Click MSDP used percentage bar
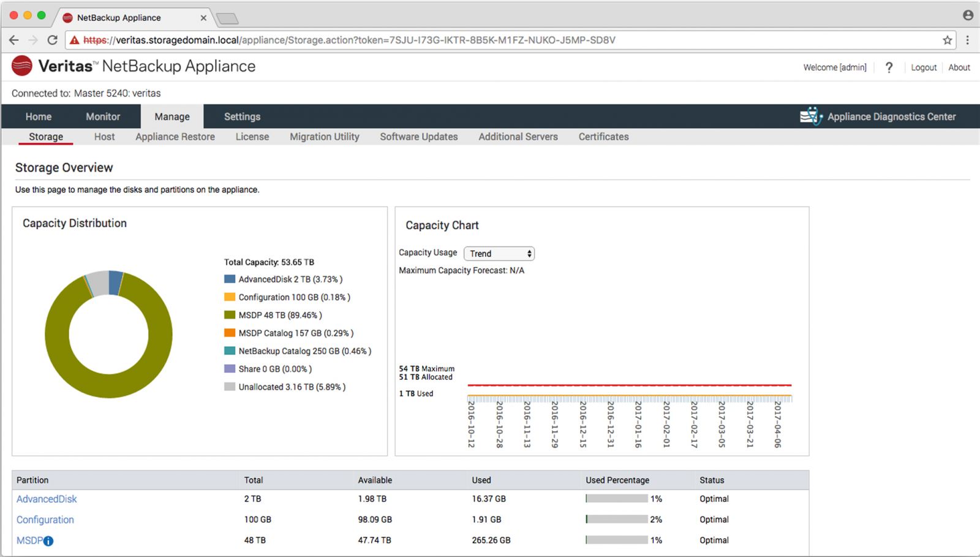The image size is (980, 557). pyautogui.click(x=616, y=540)
